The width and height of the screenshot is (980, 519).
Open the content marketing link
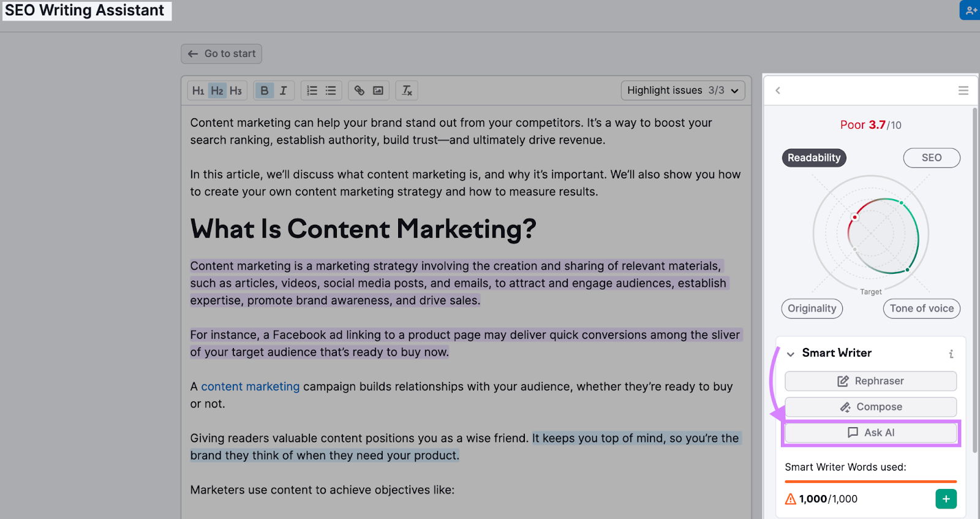pyautogui.click(x=250, y=387)
